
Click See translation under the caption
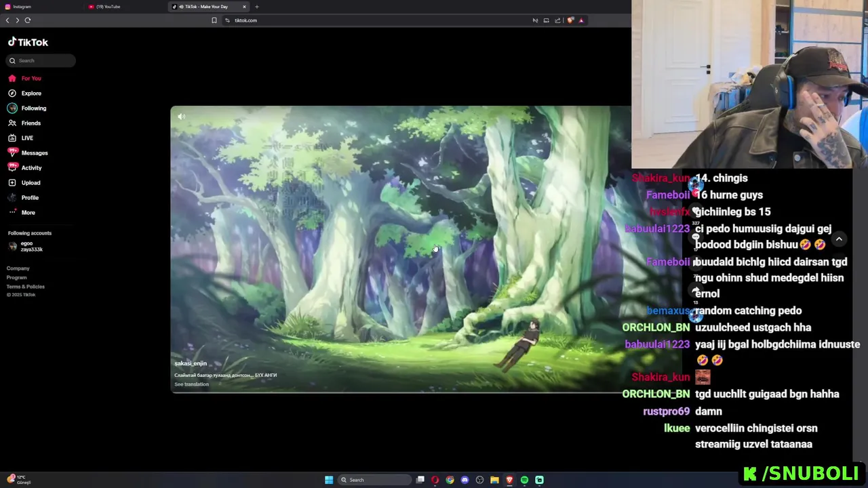[x=192, y=384]
